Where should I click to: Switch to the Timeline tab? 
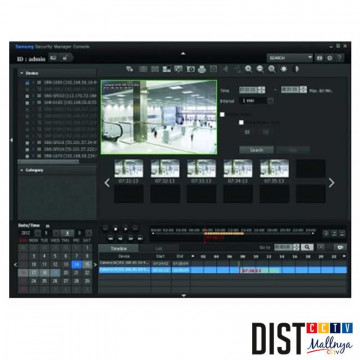(x=118, y=248)
